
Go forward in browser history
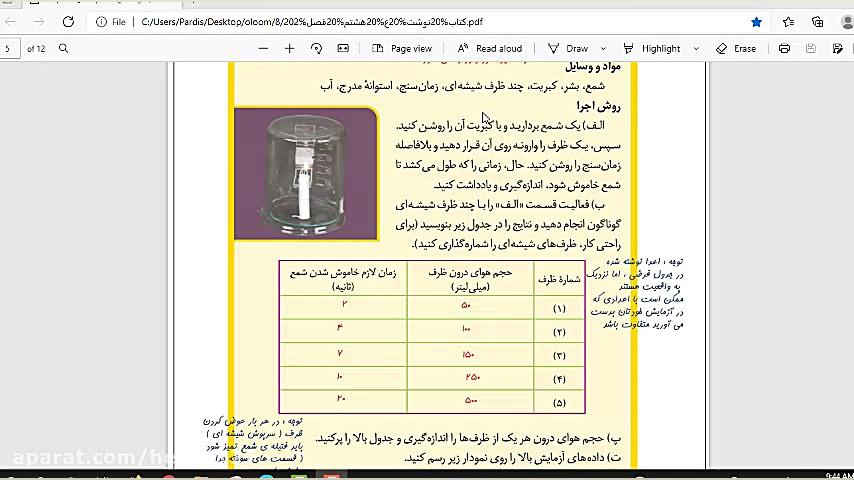tap(39, 22)
